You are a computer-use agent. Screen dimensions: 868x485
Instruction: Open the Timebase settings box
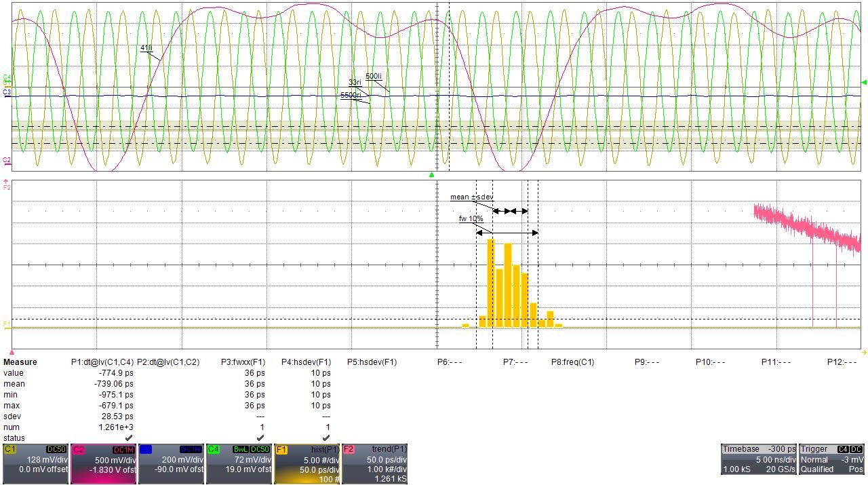point(758,459)
